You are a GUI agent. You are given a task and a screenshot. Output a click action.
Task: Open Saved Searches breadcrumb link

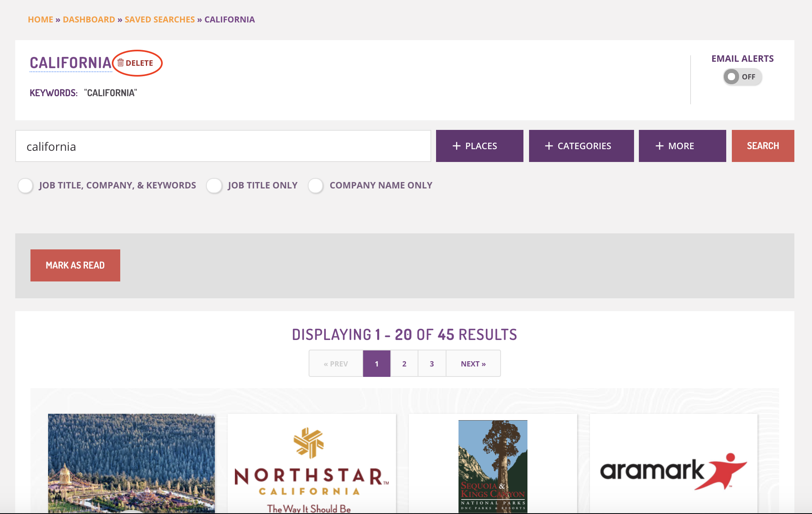pyautogui.click(x=160, y=20)
